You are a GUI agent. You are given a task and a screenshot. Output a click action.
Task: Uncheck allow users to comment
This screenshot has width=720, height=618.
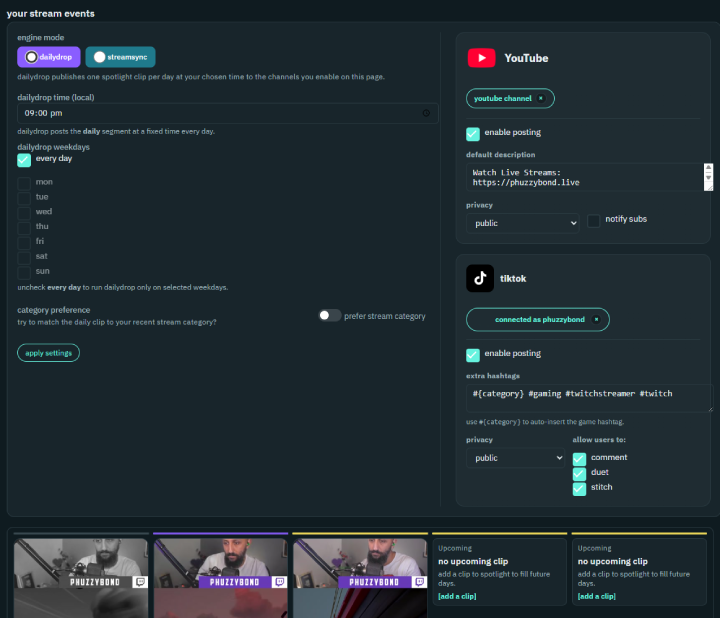point(579,459)
